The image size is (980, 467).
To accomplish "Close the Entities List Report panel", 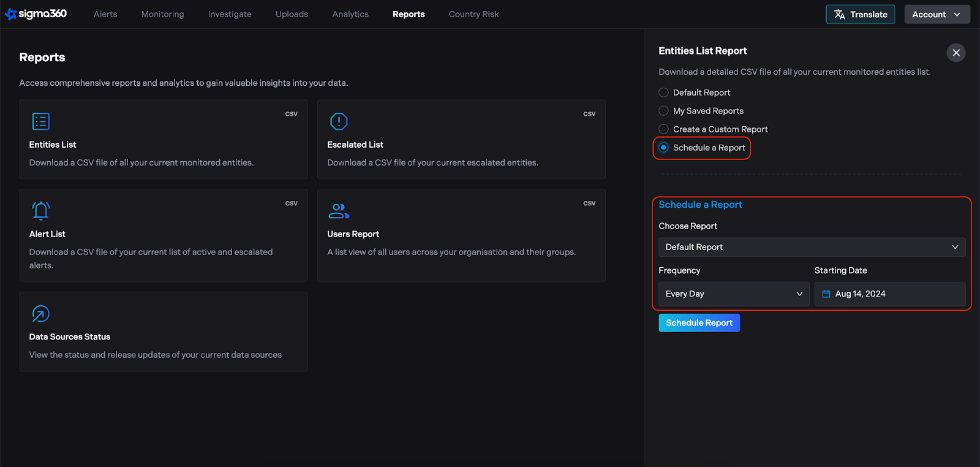I will (956, 53).
